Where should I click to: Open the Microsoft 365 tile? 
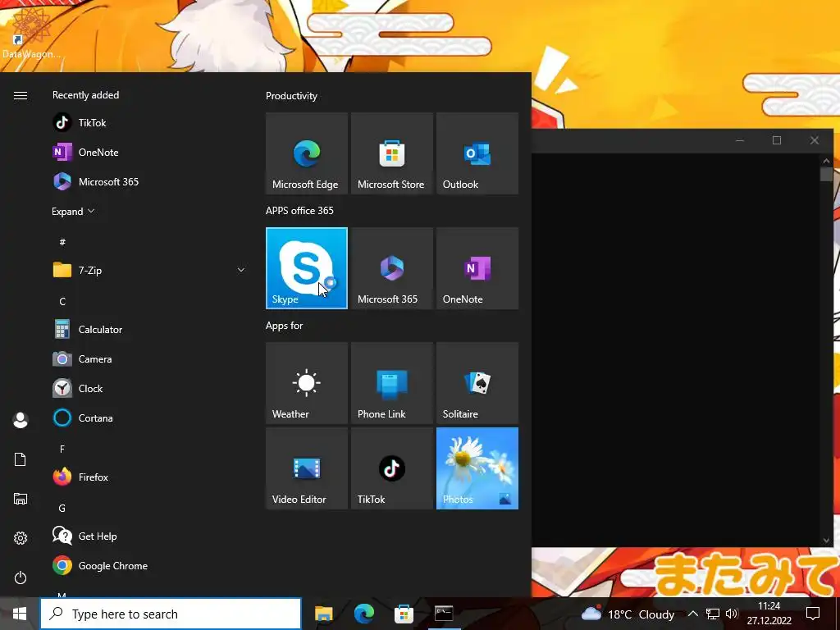pyautogui.click(x=391, y=268)
